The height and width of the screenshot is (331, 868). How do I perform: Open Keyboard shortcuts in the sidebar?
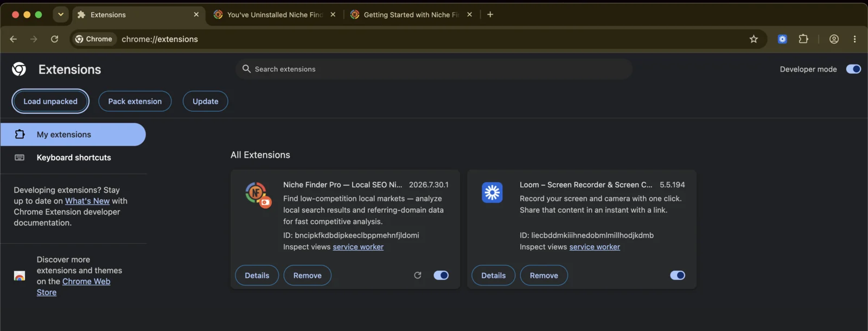coord(73,157)
